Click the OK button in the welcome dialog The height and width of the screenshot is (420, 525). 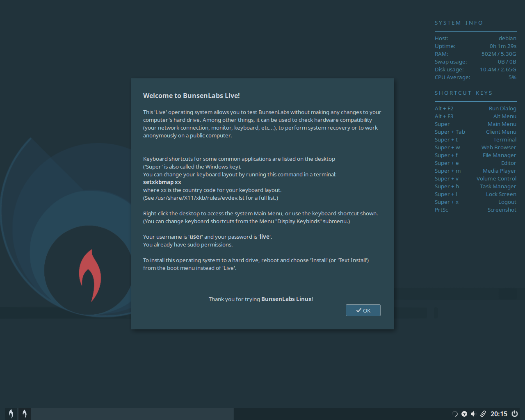(363, 310)
